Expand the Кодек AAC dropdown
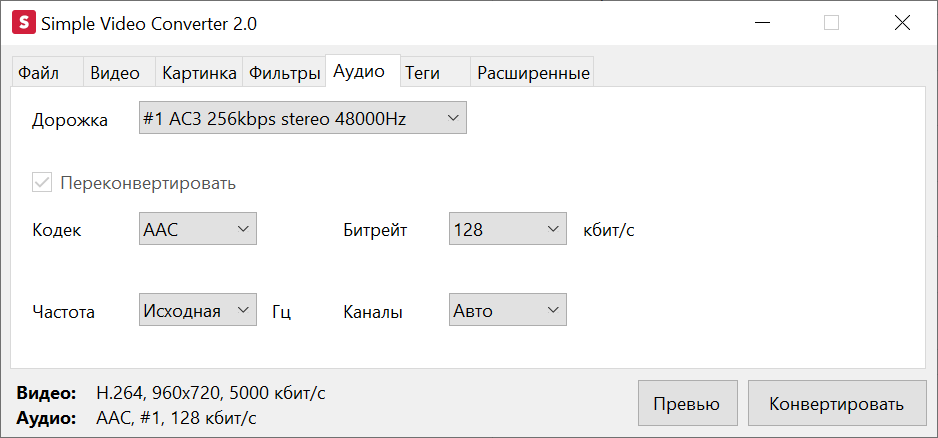This screenshot has width=938, height=438. click(x=198, y=229)
